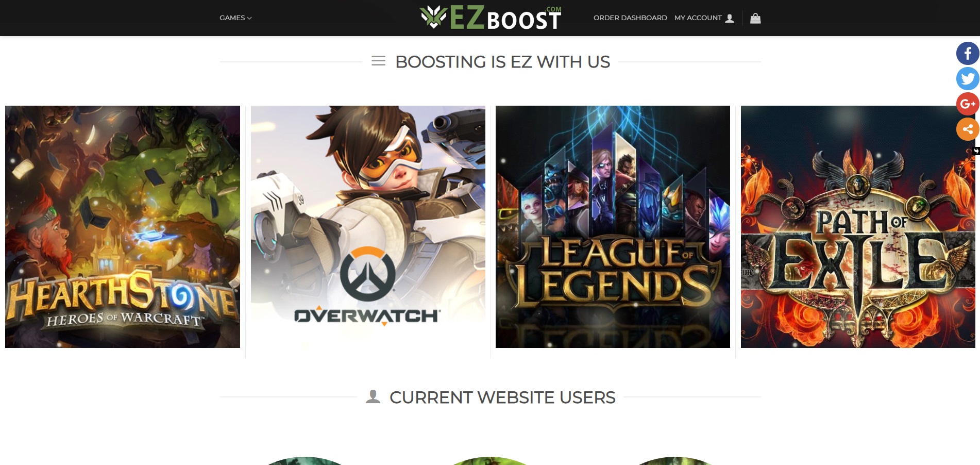980x465 pixels.
Task: Select the Hearthstone game tile
Action: pyautogui.click(x=123, y=227)
